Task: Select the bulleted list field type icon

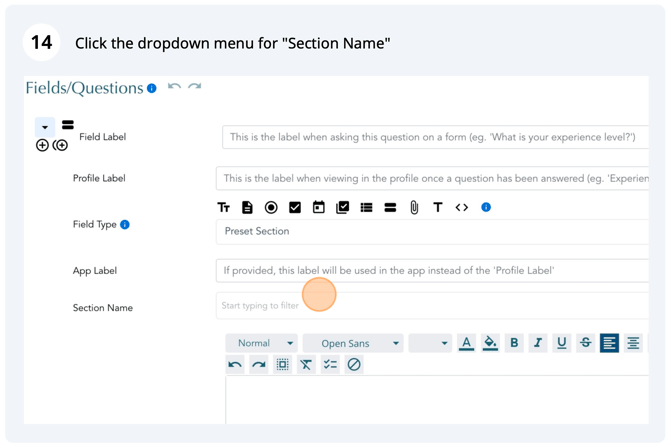Action: click(x=366, y=208)
